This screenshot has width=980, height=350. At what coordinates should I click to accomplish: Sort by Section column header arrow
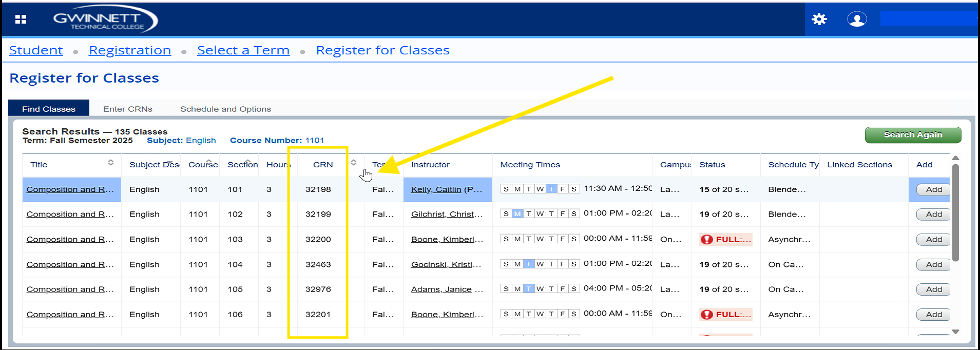pos(247,161)
